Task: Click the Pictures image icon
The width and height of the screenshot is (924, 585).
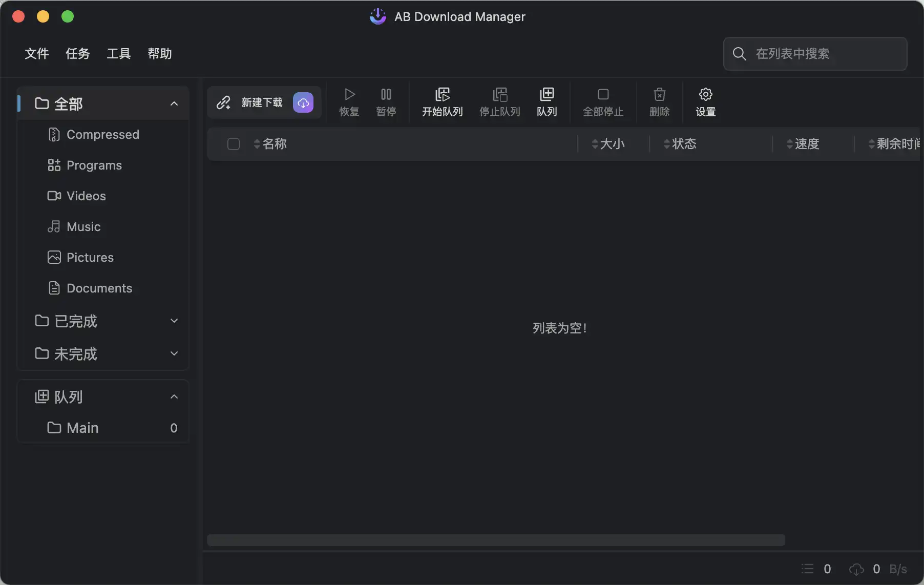Action: point(54,257)
